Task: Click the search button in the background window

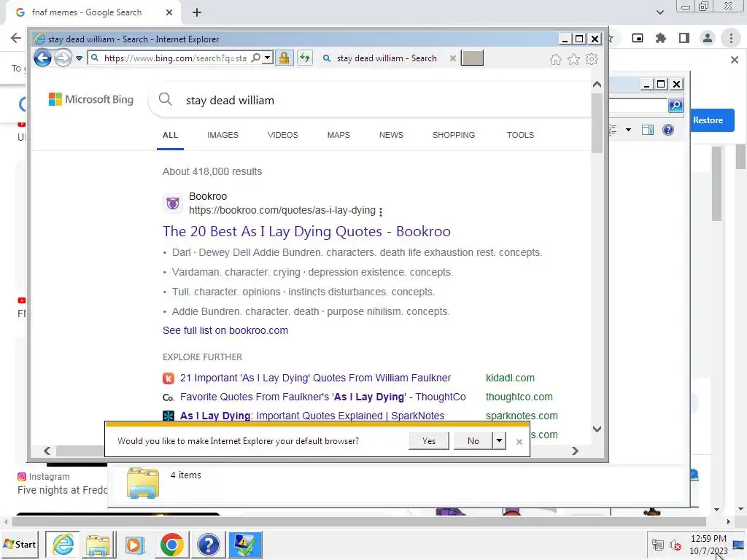Action: tap(676, 105)
